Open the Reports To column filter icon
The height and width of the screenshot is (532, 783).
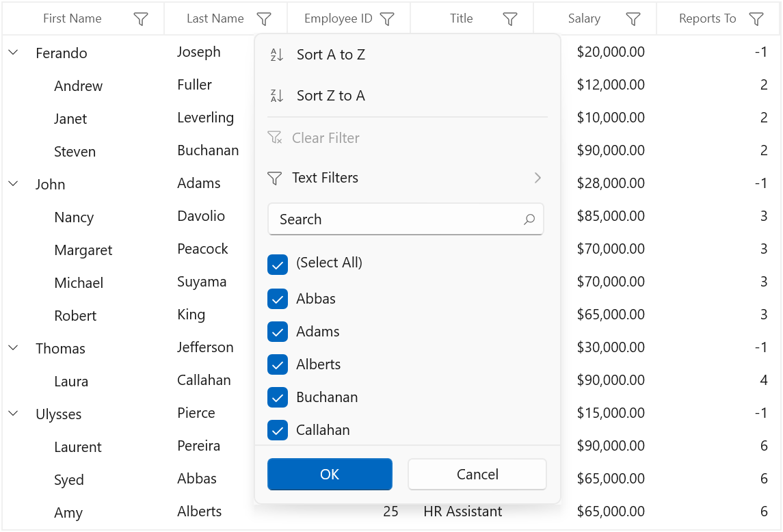click(756, 19)
